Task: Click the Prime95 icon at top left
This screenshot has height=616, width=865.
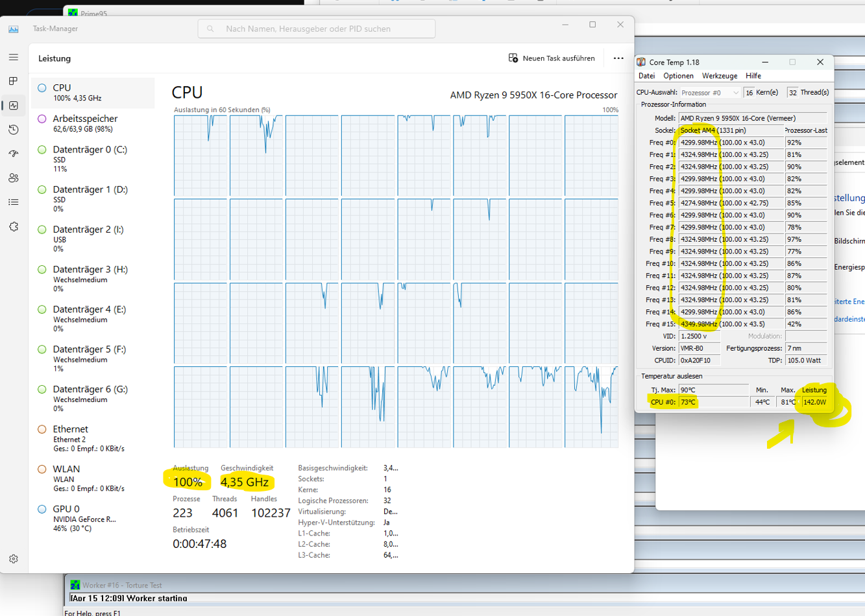Action: (x=73, y=13)
